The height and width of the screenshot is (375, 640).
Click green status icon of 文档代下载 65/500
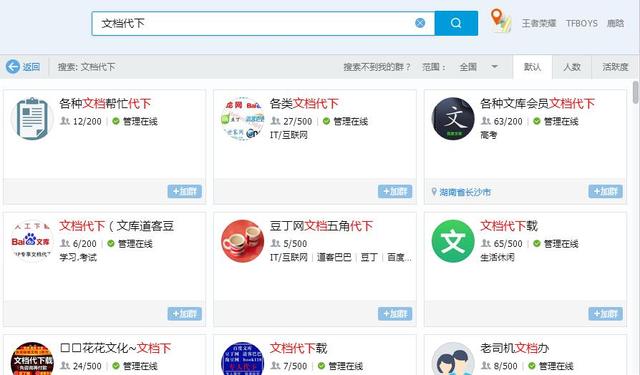(x=537, y=244)
